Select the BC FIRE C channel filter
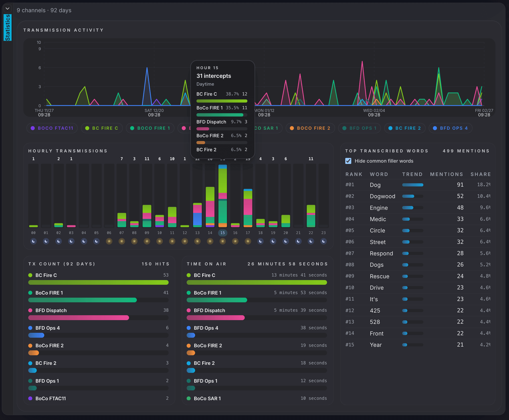 [102, 128]
